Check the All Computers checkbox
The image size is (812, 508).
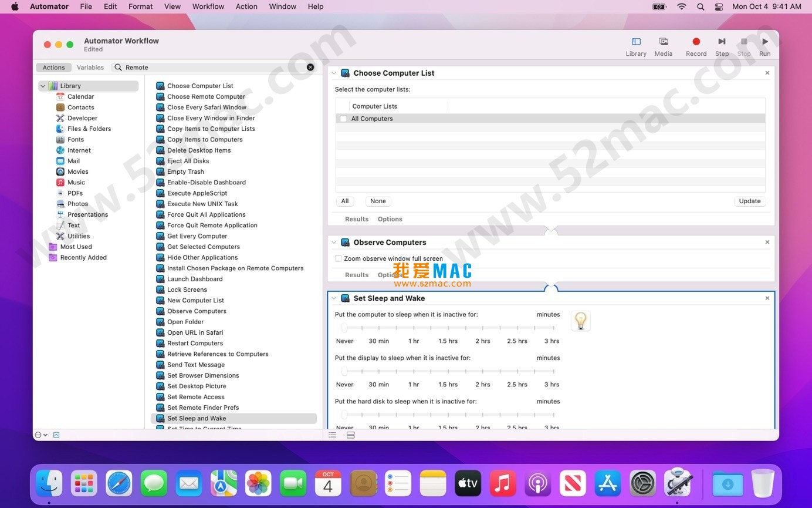[x=344, y=119]
